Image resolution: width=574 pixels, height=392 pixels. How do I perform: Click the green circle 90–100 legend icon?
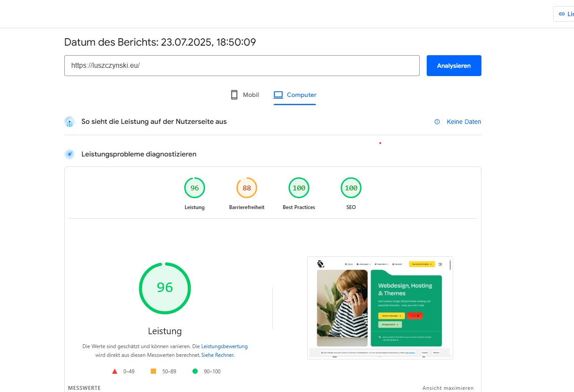[x=195, y=371]
